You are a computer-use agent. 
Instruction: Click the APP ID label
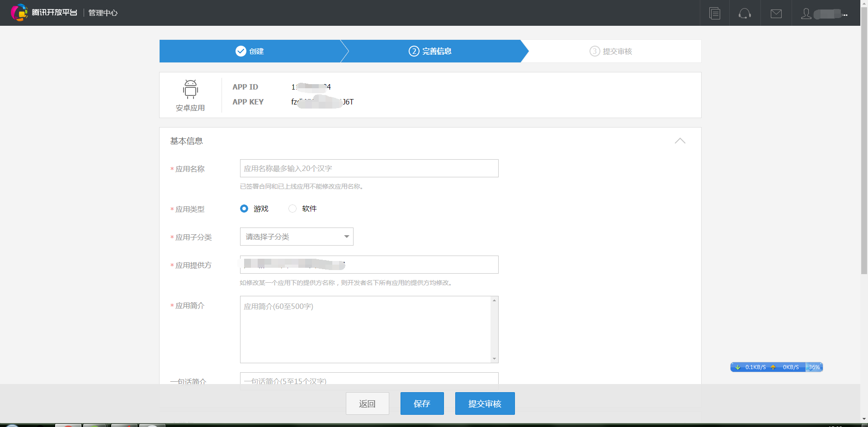pos(245,87)
